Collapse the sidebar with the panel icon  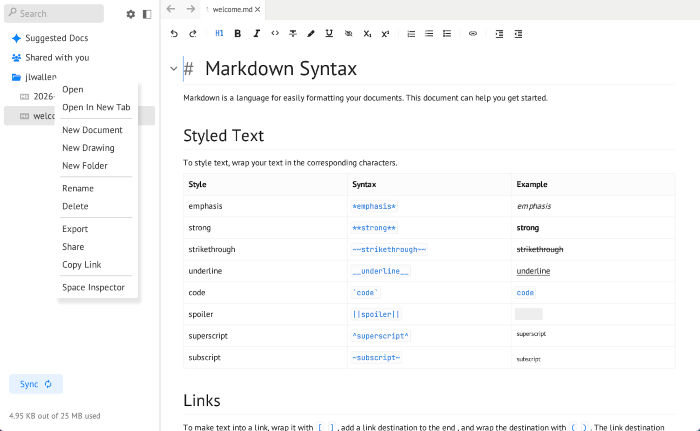(147, 14)
